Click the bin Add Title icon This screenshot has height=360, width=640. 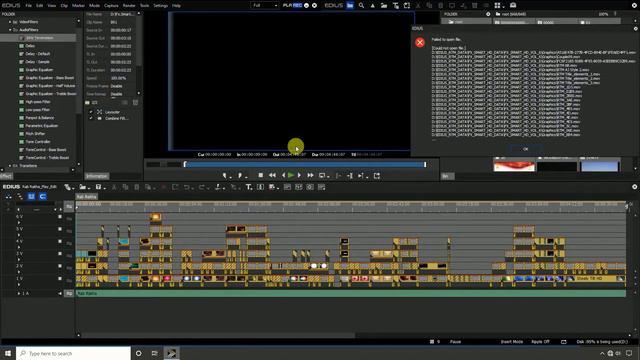tap(396, 5)
